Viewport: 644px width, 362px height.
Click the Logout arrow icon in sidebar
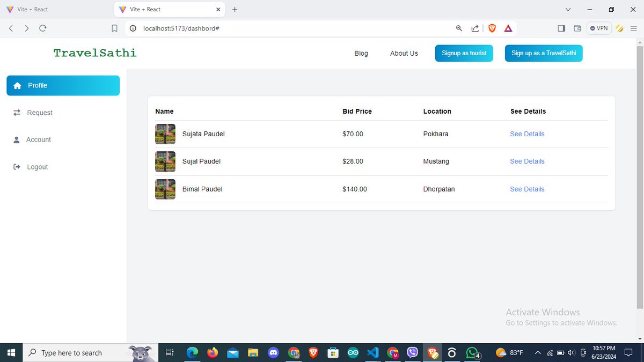17,166
